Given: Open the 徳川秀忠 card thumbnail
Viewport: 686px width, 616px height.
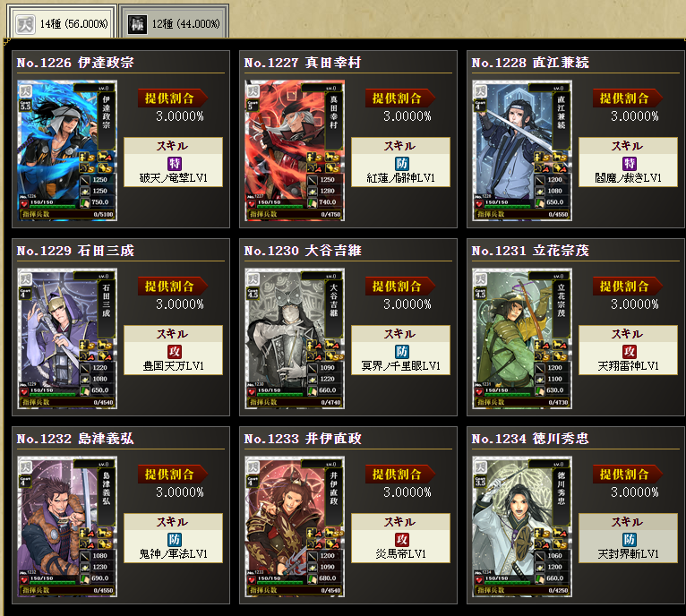Looking at the screenshot, I should pos(522,526).
